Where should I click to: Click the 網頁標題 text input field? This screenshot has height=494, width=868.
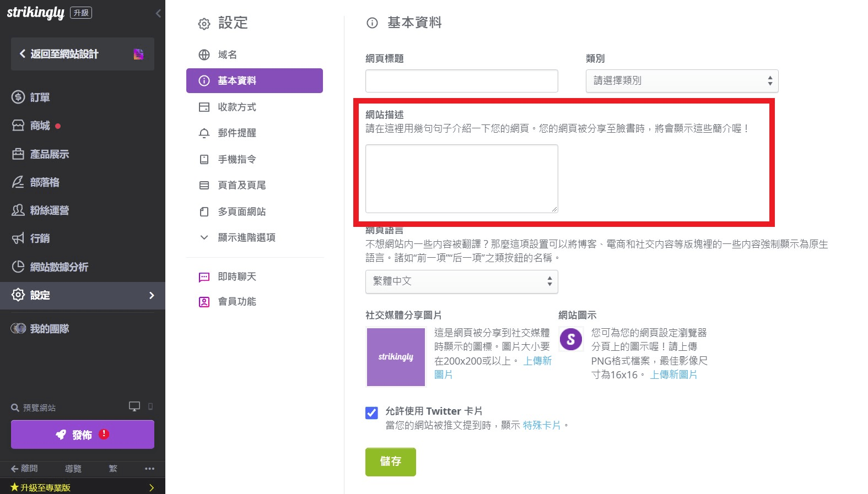tap(461, 81)
